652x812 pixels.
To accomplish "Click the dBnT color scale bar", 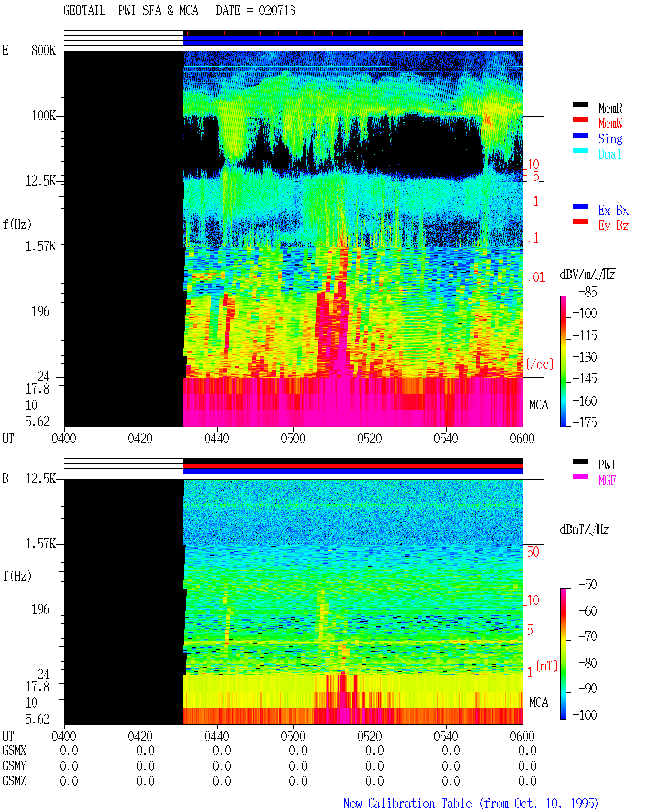I will (563, 654).
